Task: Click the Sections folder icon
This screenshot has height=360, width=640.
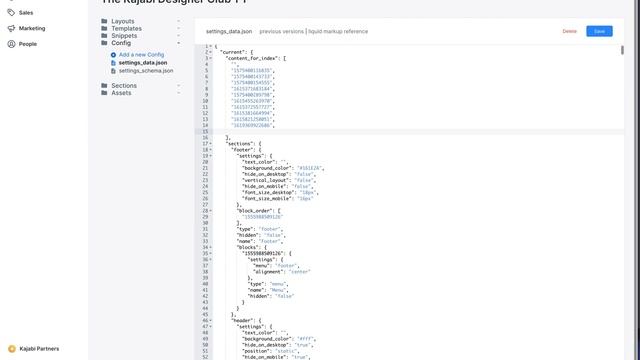Action: 104,85
